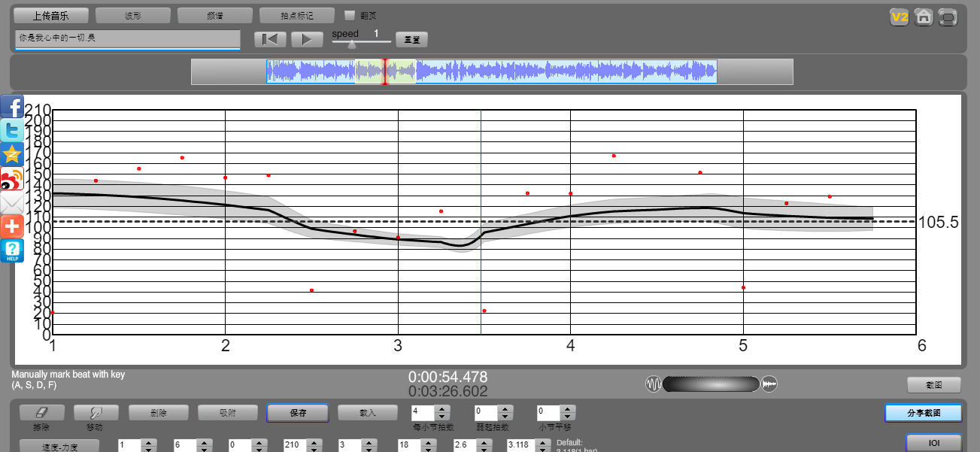The width and height of the screenshot is (980, 452).
Task: Share to Weibo using sidebar icon
Action: [12, 178]
